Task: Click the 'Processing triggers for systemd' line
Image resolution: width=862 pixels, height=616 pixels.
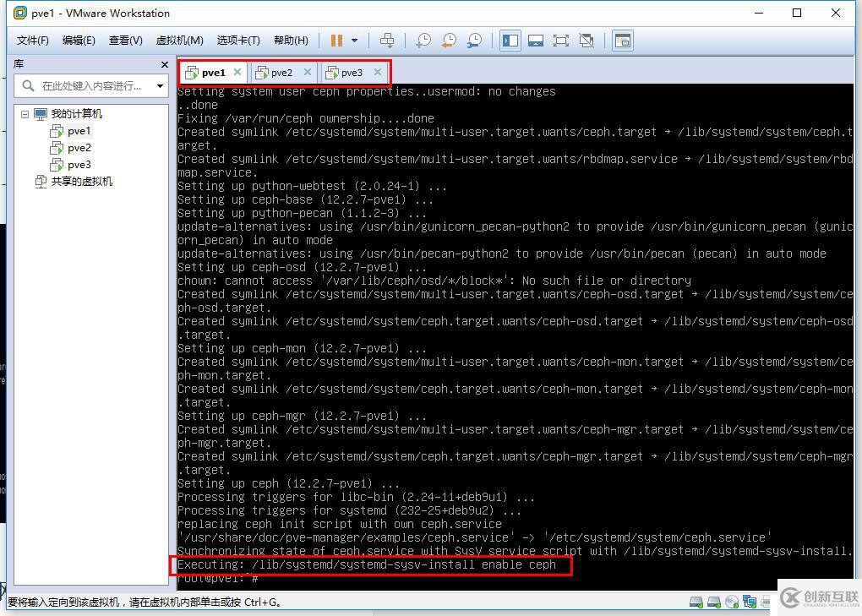Action: (x=349, y=510)
